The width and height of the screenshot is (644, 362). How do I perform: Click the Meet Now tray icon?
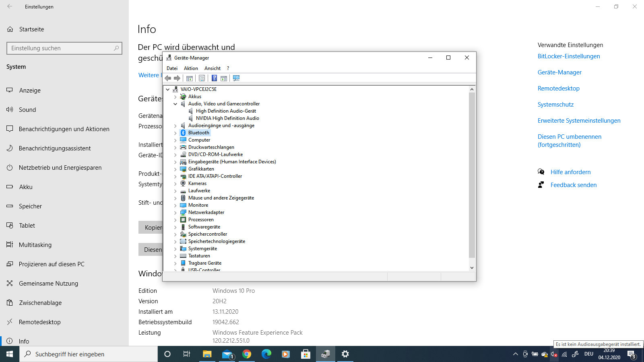[525, 354]
